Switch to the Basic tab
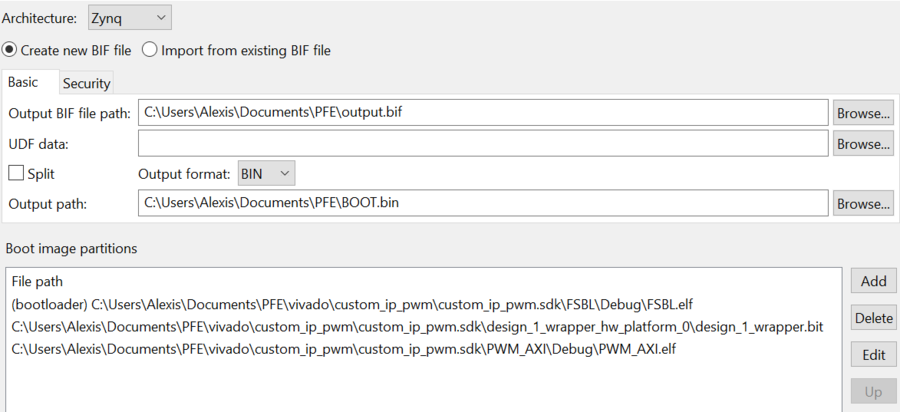The width and height of the screenshot is (900, 412). (x=29, y=82)
